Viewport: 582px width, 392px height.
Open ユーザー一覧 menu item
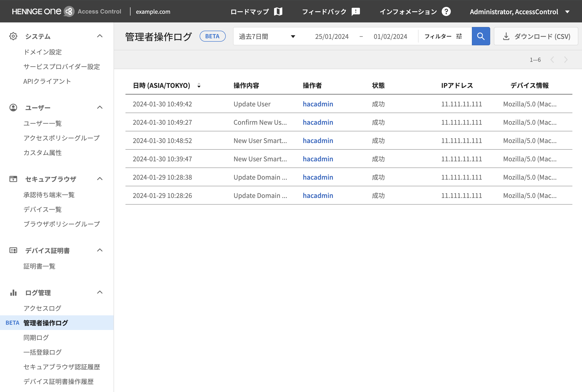click(x=43, y=123)
